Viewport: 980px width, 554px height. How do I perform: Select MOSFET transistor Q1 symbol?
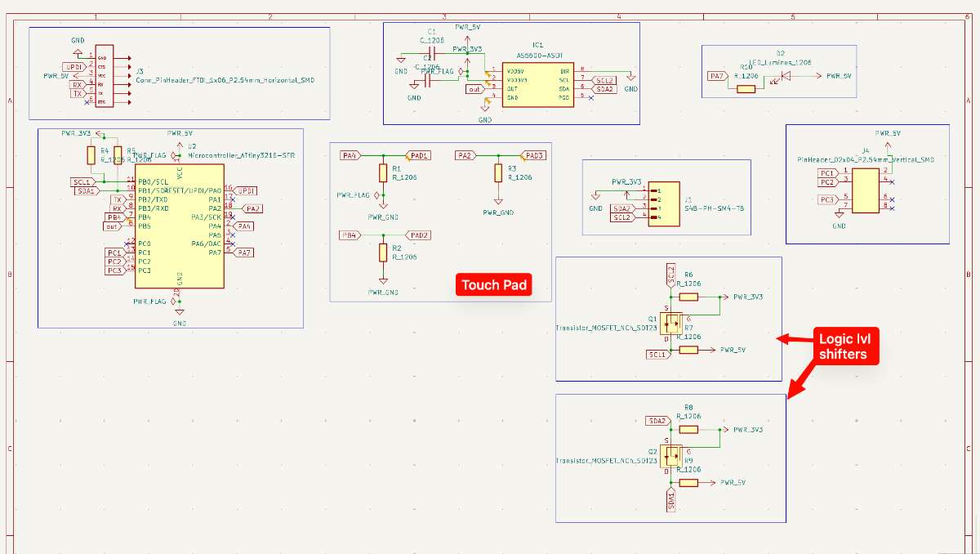(x=671, y=326)
